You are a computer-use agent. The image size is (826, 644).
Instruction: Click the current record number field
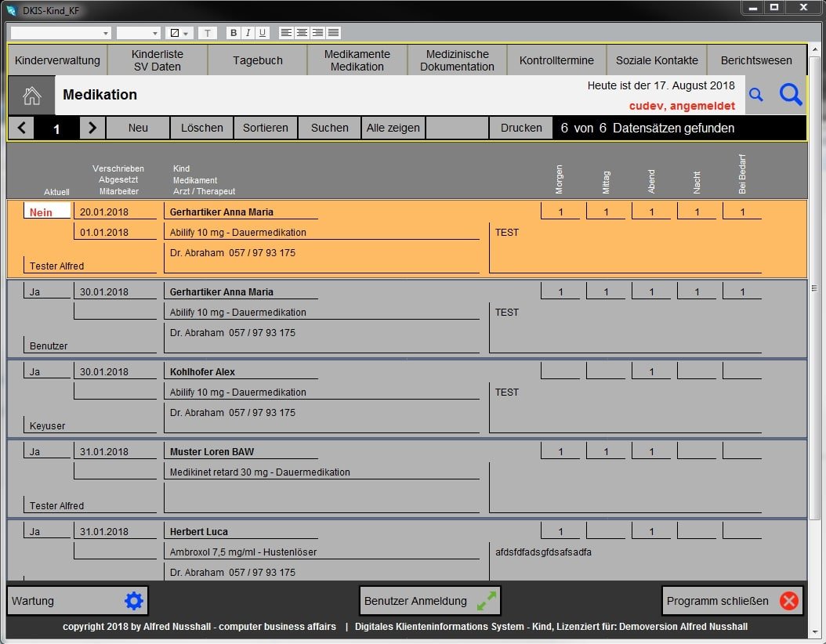point(56,128)
